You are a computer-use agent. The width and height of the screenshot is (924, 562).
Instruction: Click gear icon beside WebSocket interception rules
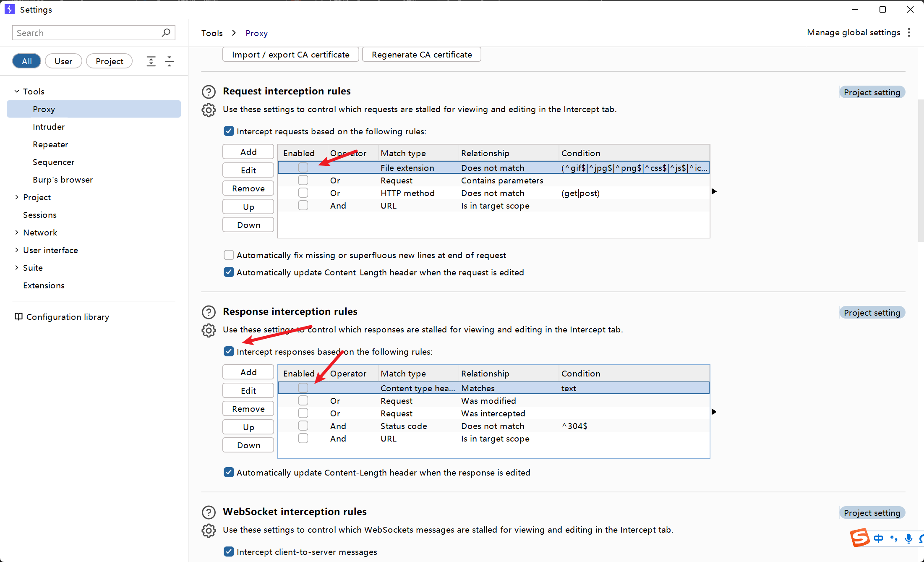tap(209, 531)
